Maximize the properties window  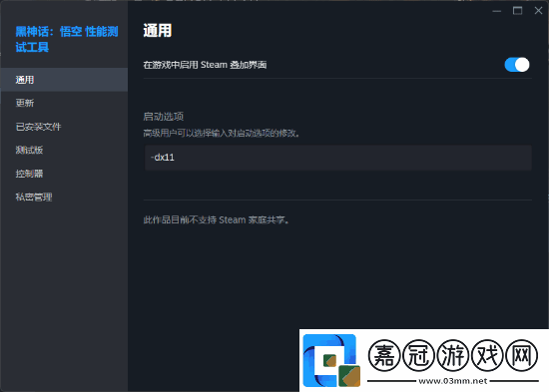(x=517, y=11)
